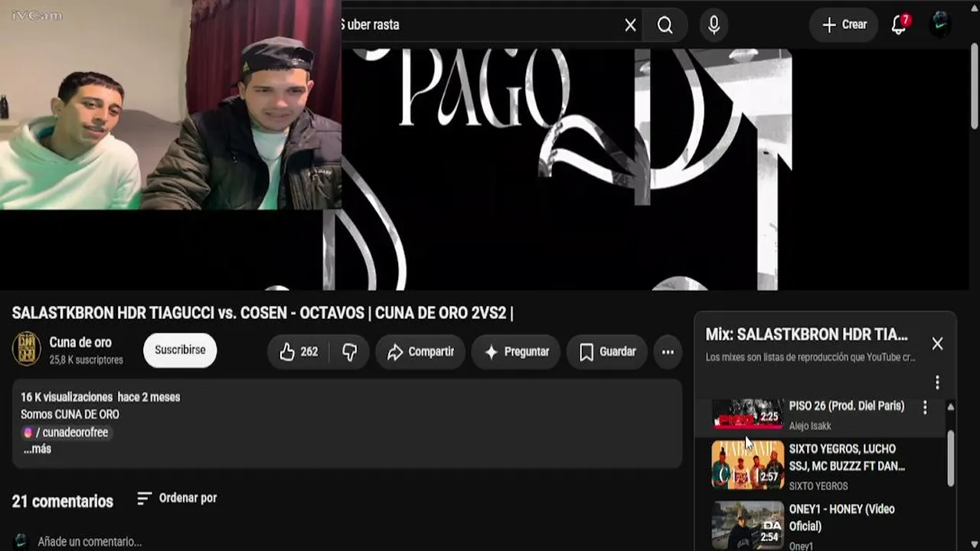
Task: Open the notifications bell
Action: 900,25
